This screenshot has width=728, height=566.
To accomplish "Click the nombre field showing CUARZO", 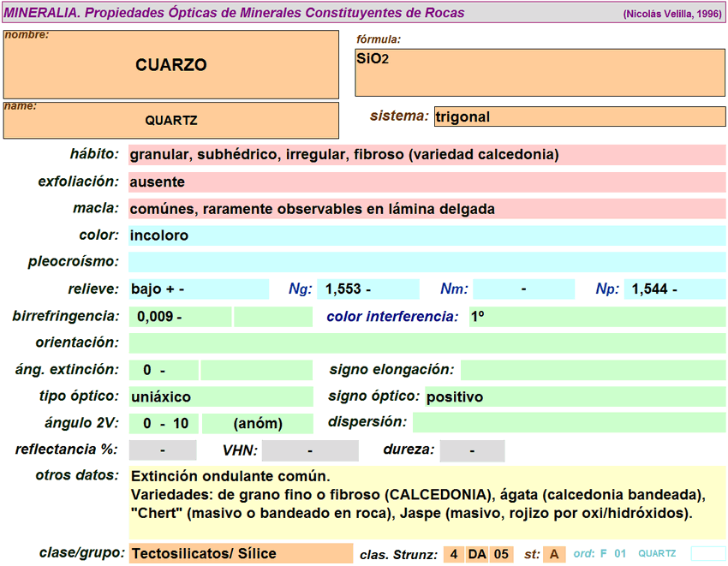I will (x=171, y=65).
